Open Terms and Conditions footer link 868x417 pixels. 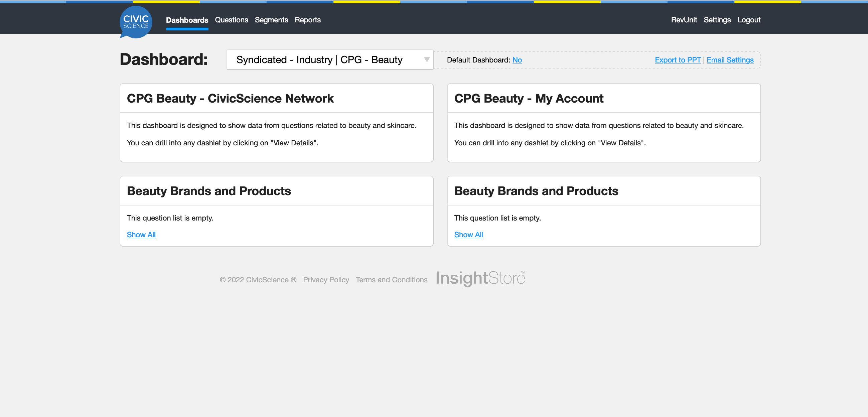coord(392,280)
